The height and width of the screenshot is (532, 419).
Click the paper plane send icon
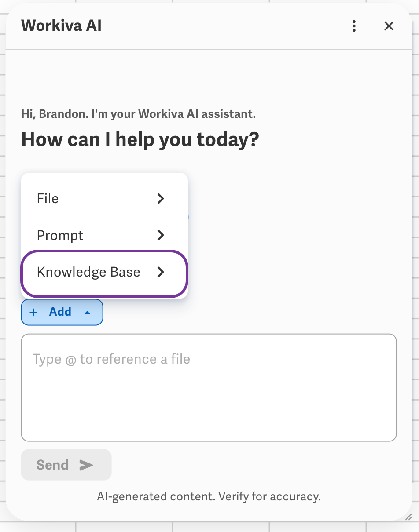[86, 465]
